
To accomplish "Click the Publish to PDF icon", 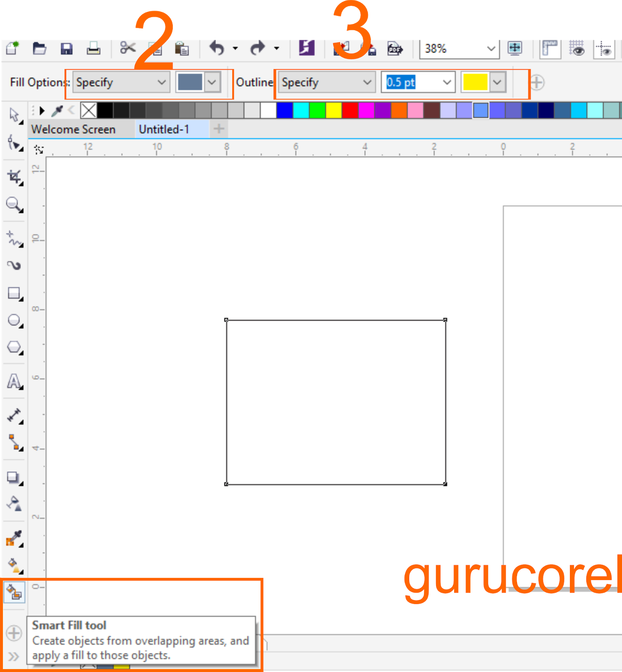I will 395,49.
